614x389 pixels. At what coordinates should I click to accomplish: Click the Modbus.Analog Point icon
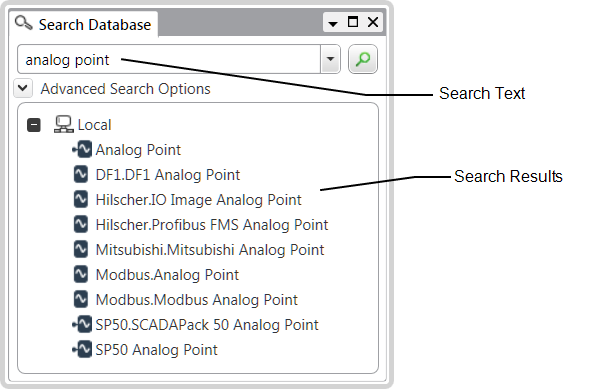coord(81,274)
